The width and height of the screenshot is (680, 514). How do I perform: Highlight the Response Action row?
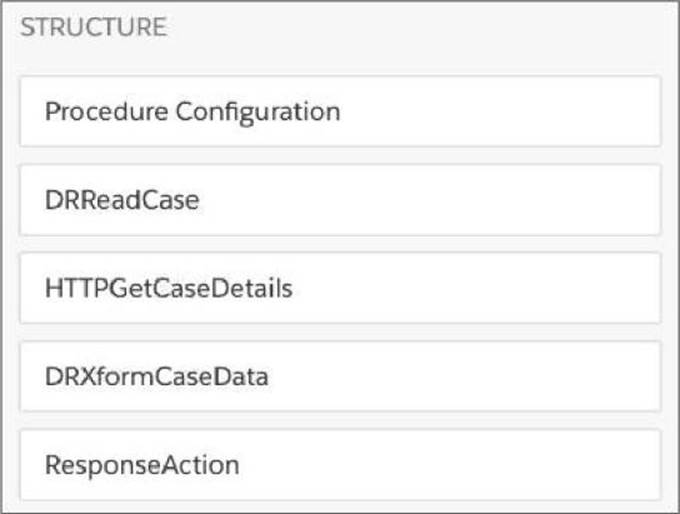click(x=340, y=465)
